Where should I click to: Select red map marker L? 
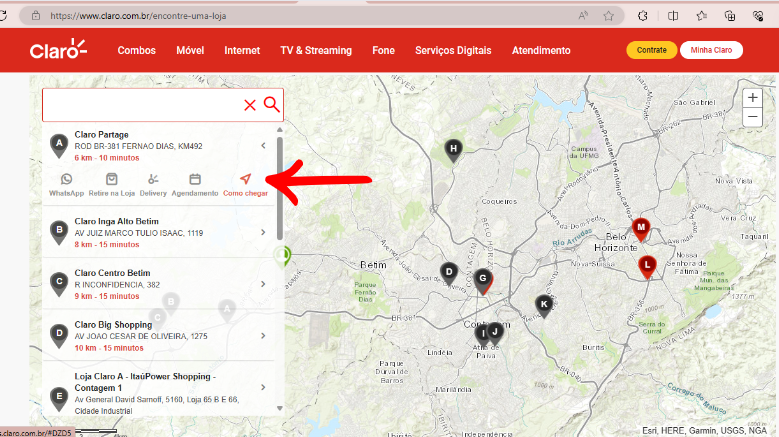647,267
